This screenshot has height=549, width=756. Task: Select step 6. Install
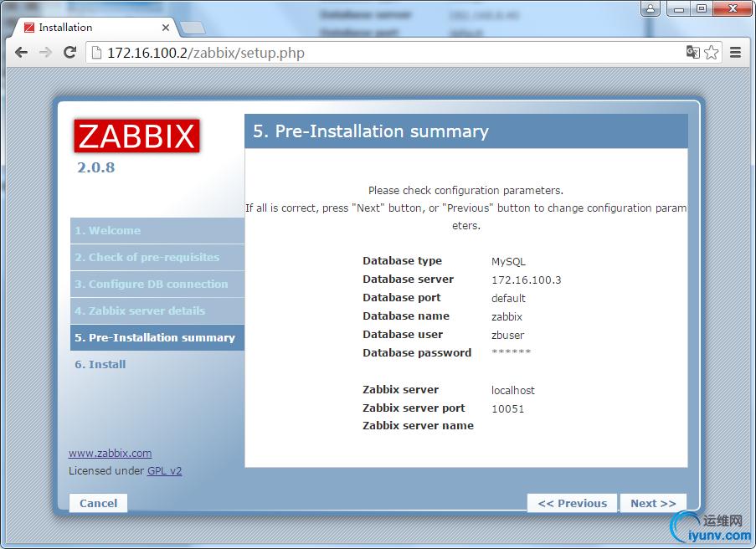pos(100,364)
